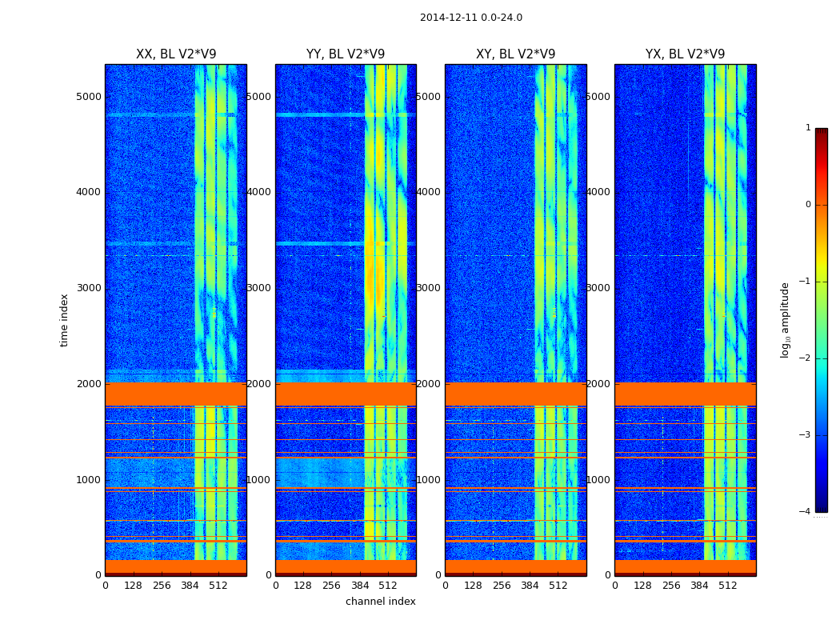
Task: Click the XX, BL V2*V9 subplot title
Action: click(x=175, y=54)
